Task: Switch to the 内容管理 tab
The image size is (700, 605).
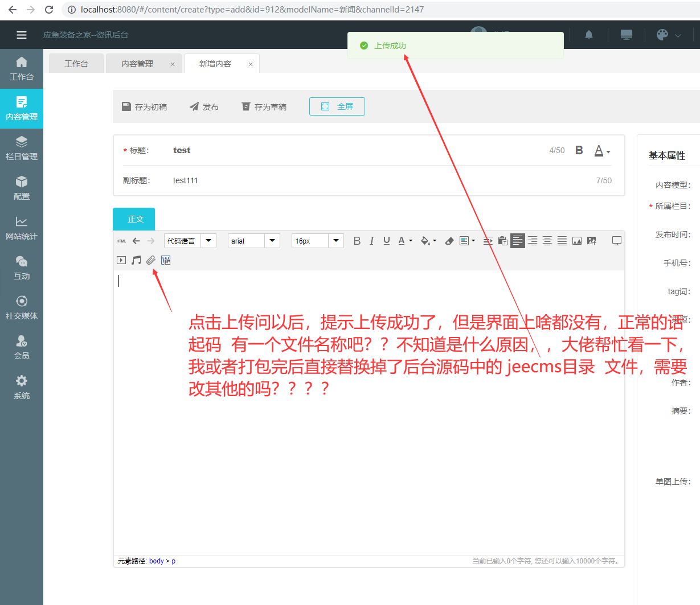Action: tap(137, 64)
